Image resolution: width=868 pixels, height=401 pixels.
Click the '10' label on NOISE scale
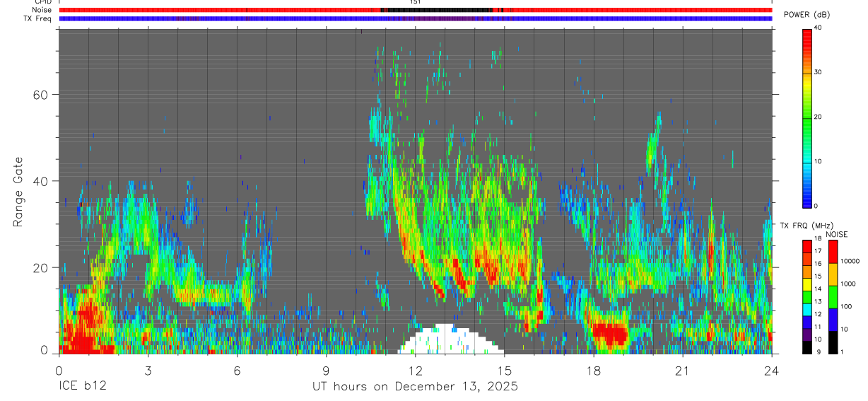844,330
